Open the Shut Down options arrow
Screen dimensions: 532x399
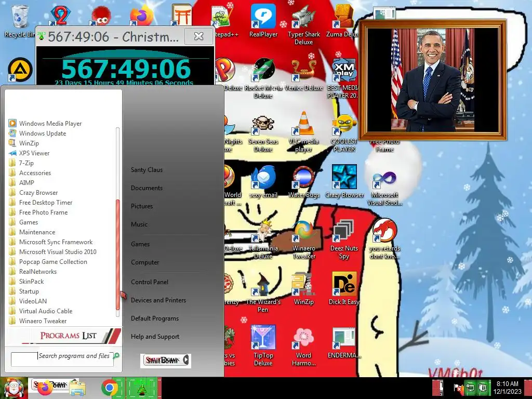tap(186, 361)
